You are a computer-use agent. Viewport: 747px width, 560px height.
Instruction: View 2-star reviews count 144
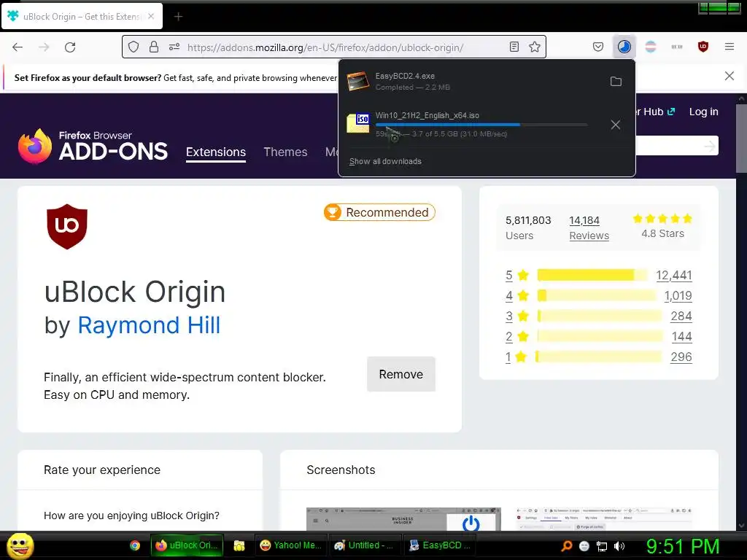[682, 337]
